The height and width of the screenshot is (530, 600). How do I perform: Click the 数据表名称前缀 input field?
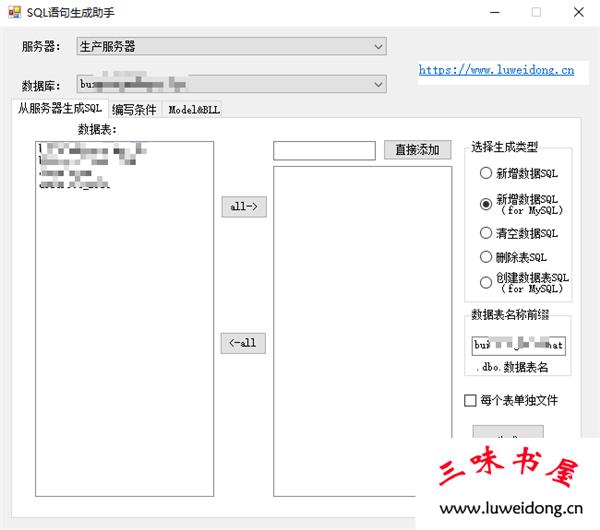(x=518, y=346)
